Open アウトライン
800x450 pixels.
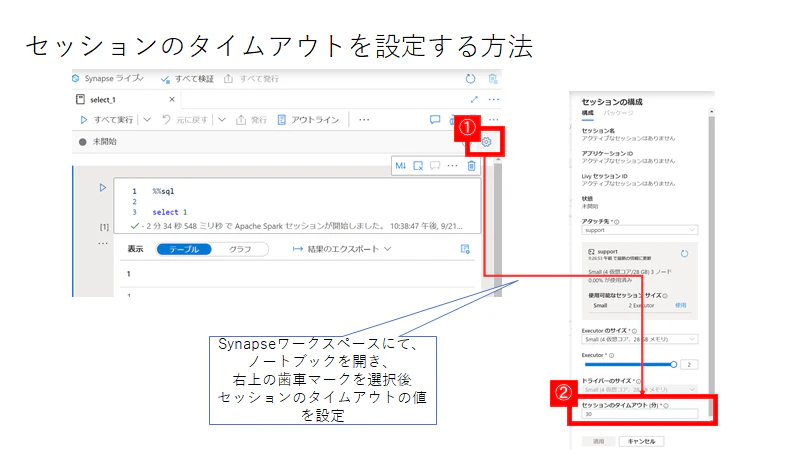(x=308, y=120)
